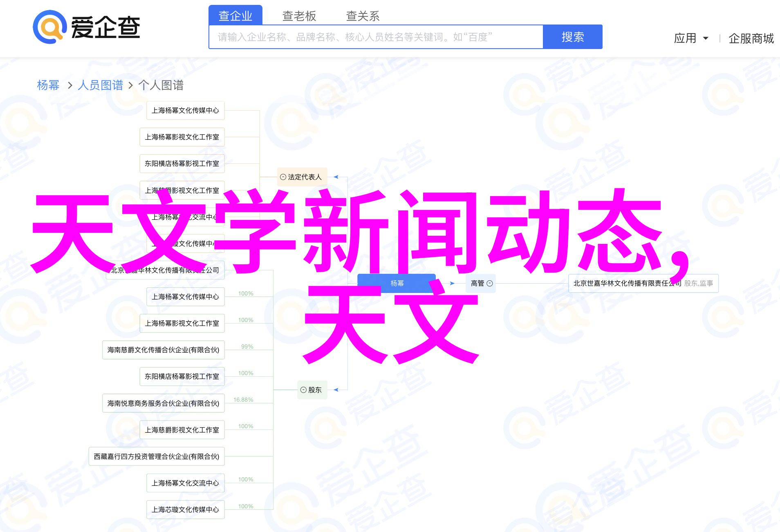Open 海南慈爵文化传播合伙企业(有限合伙) node

(164, 350)
